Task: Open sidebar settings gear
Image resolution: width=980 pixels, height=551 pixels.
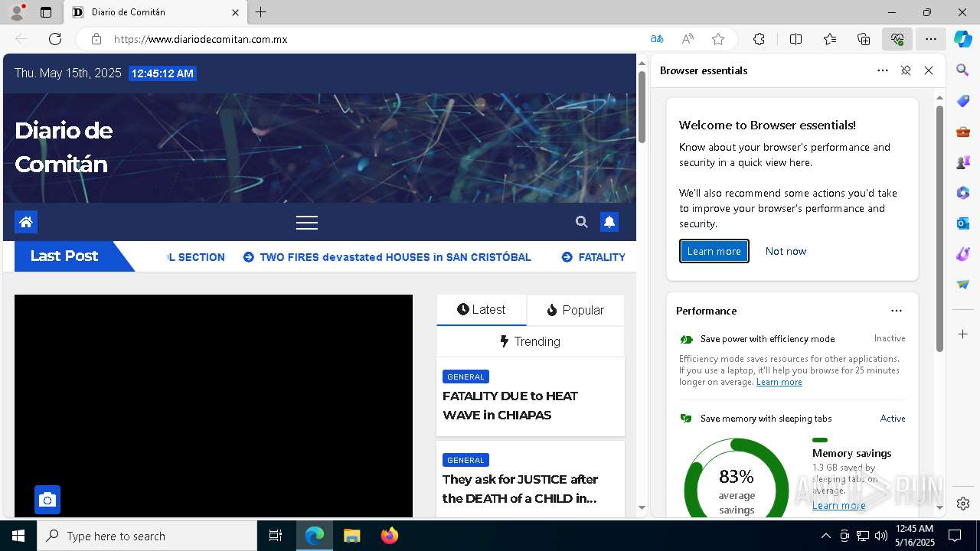Action: tap(963, 504)
